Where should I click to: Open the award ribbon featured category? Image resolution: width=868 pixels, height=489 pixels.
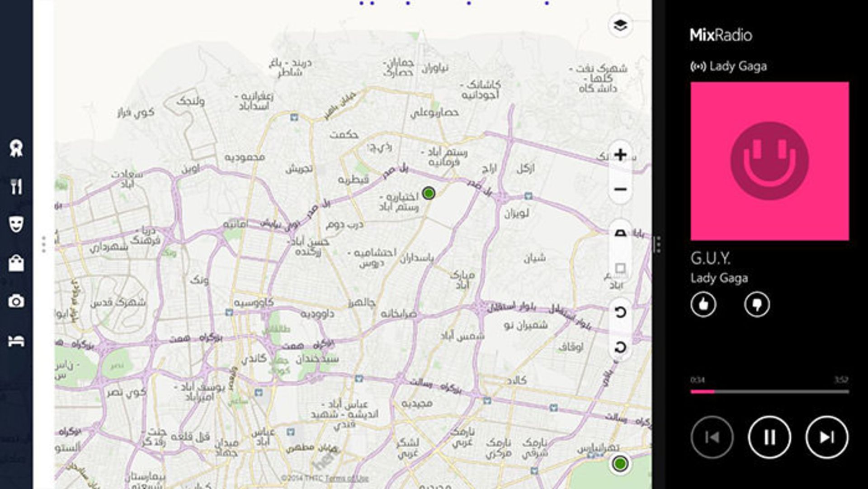click(x=16, y=148)
